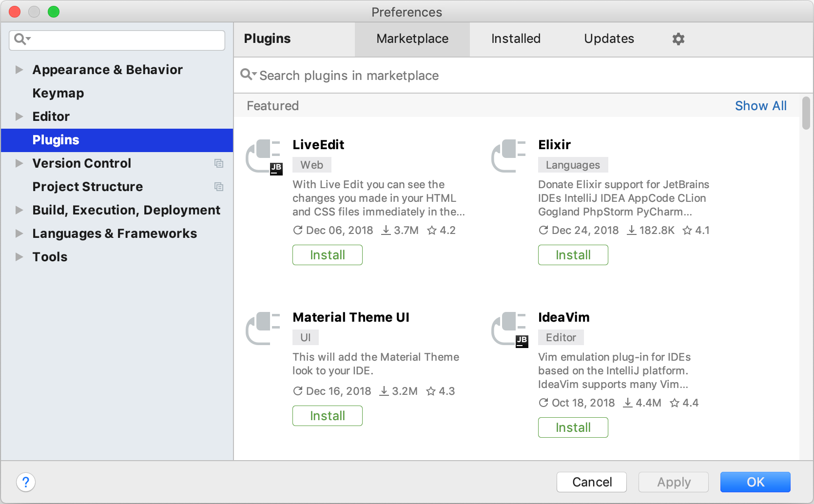
Task: Expand the Version Control section
Action: click(x=19, y=163)
